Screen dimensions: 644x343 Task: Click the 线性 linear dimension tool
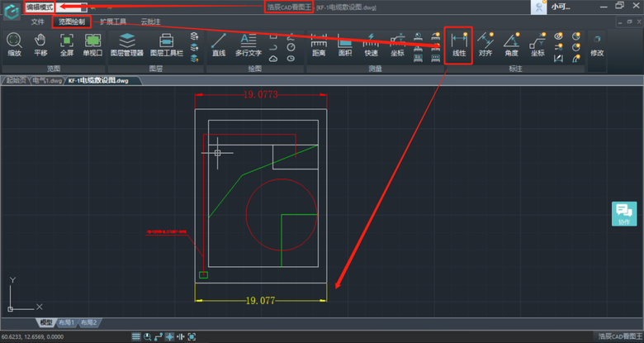(458, 44)
